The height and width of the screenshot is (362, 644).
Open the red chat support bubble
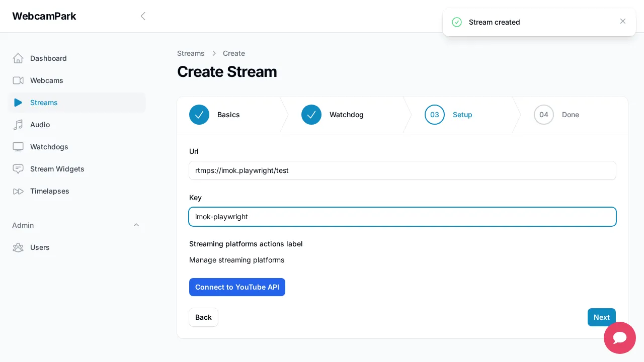coord(619,338)
